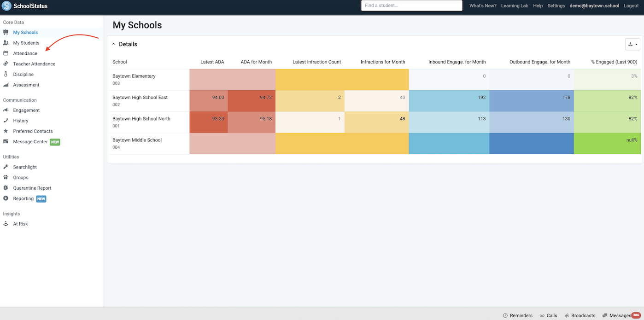Open the Discipline page
644x320 pixels.
click(x=23, y=74)
